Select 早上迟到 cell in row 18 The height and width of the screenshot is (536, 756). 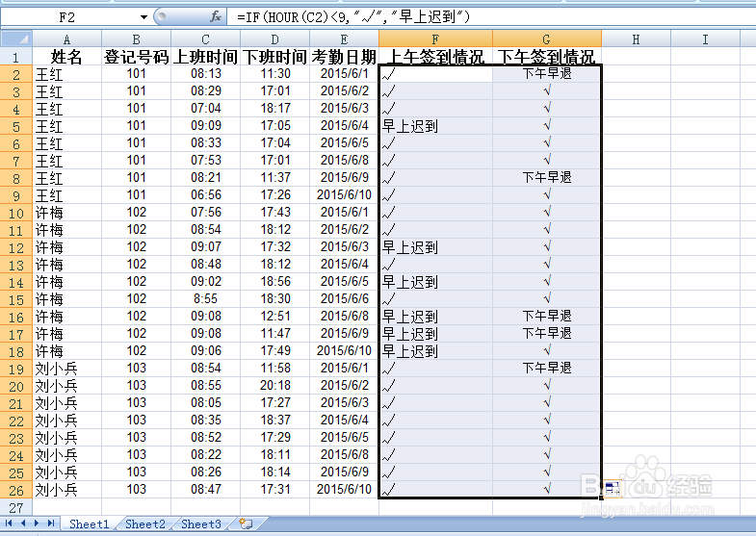click(x=436, y=351)
